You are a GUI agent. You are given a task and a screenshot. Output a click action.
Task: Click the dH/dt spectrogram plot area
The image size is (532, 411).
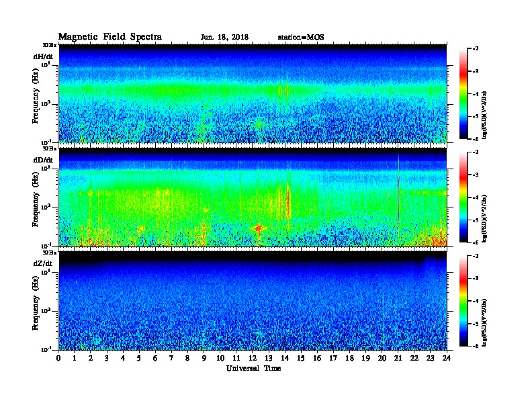point(253,93)
